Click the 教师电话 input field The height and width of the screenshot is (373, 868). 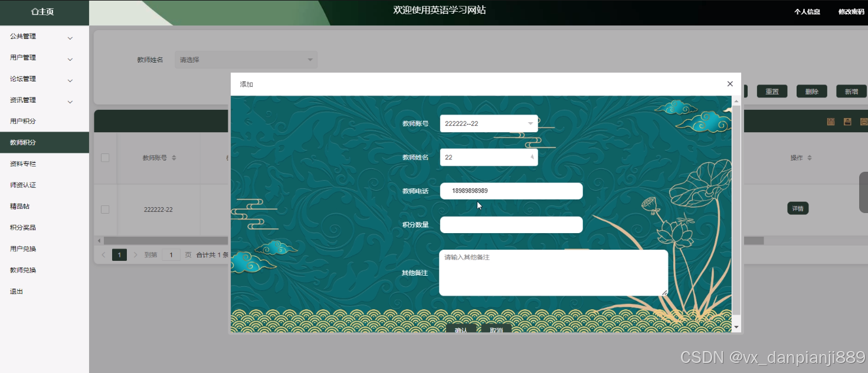[511, 191]
